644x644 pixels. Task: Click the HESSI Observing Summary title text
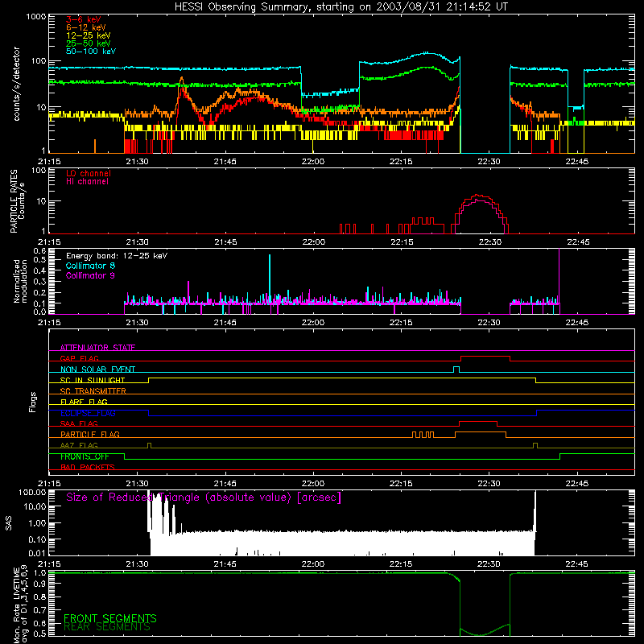tap(341, 7)
